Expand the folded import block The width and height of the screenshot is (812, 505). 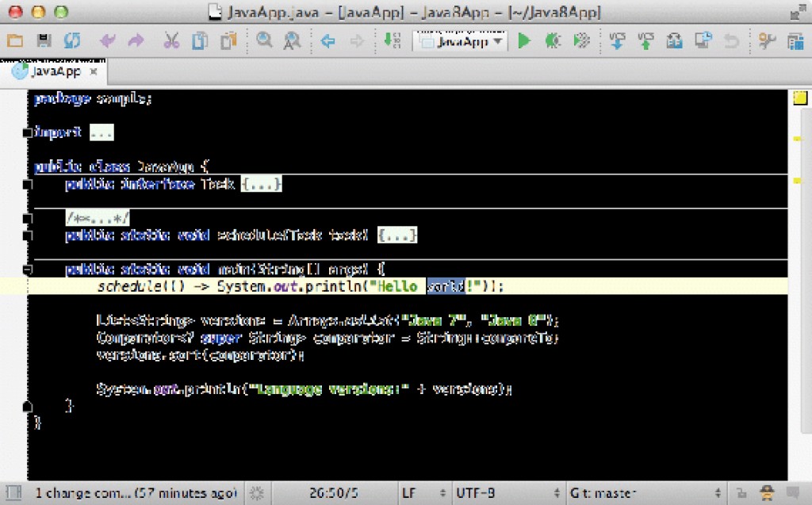101,132
